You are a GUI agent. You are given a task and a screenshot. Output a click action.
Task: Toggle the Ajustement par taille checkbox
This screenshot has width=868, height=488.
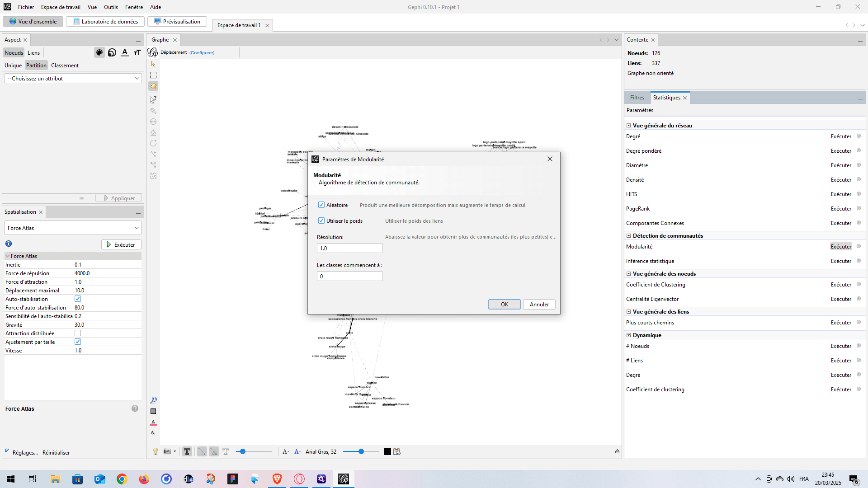point(78,342)
